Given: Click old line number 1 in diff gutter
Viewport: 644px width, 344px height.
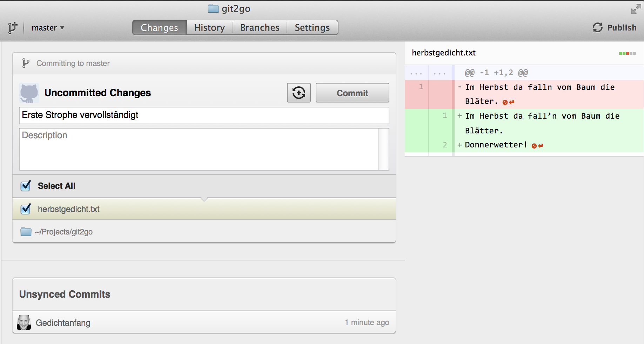Looking at the screenshot, I should 421,87.
